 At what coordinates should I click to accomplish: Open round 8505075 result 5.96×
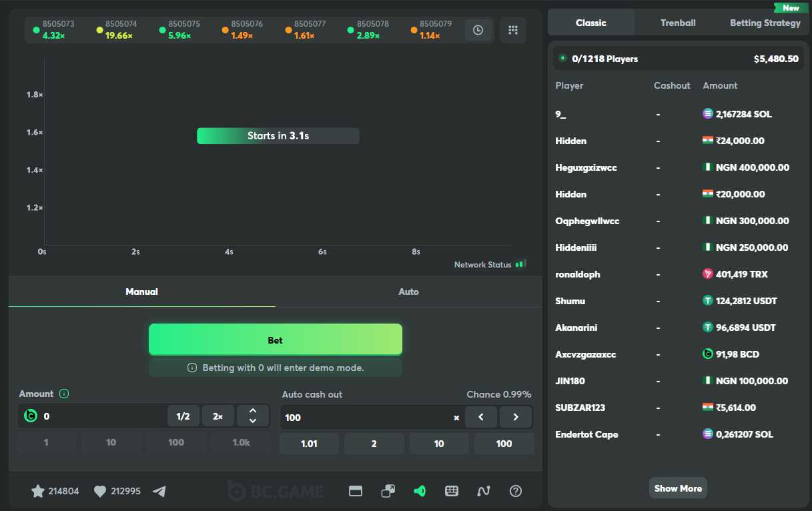[x=179, y=30]
